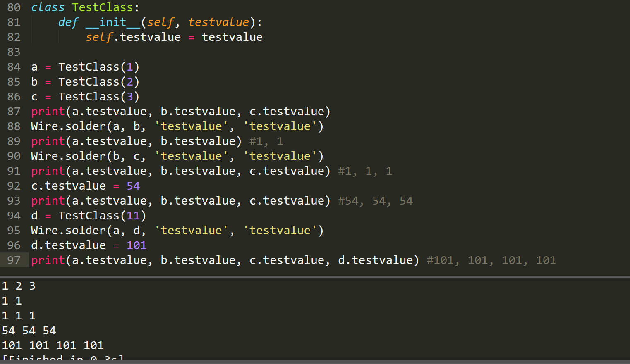Click the literal 101 on line 96
This screenshot has height=364, width=630.
click(x=136, y=245)
